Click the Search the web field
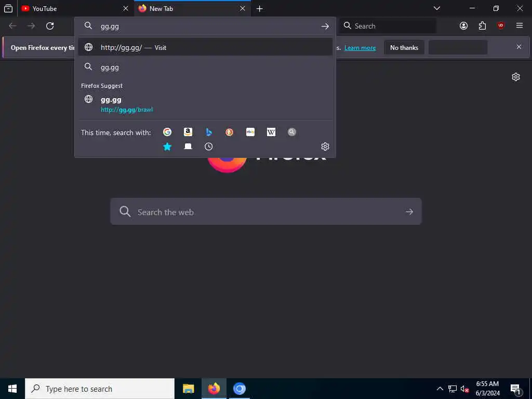 click(265, 211)
